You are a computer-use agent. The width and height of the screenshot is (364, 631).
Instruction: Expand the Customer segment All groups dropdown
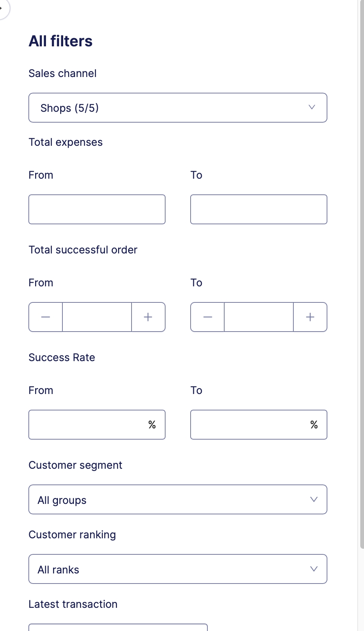(178, 499)
